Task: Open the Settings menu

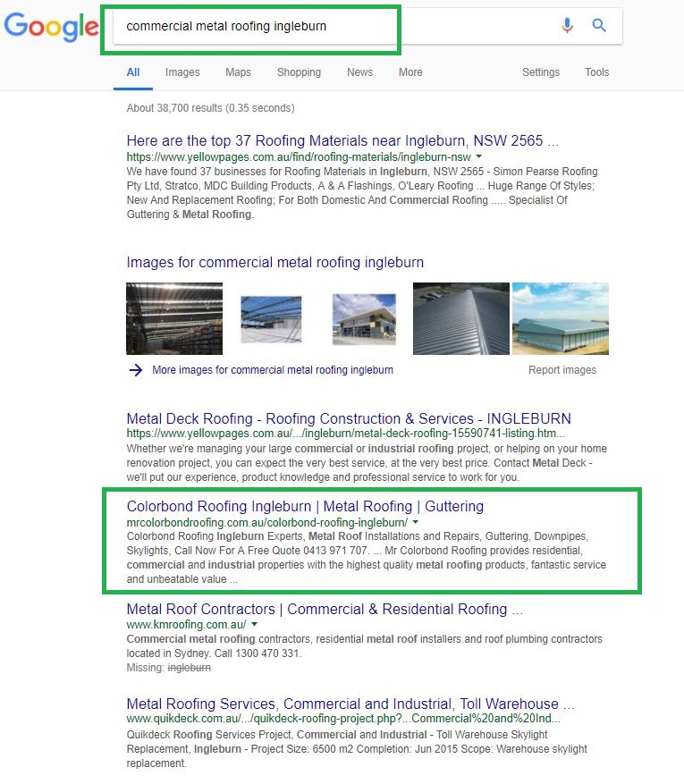Action: click(541, 72)
